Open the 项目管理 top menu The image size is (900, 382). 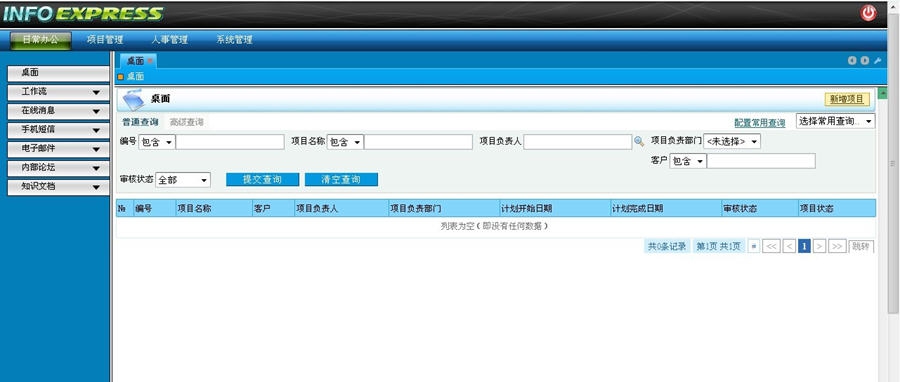[x=105, y=40]
